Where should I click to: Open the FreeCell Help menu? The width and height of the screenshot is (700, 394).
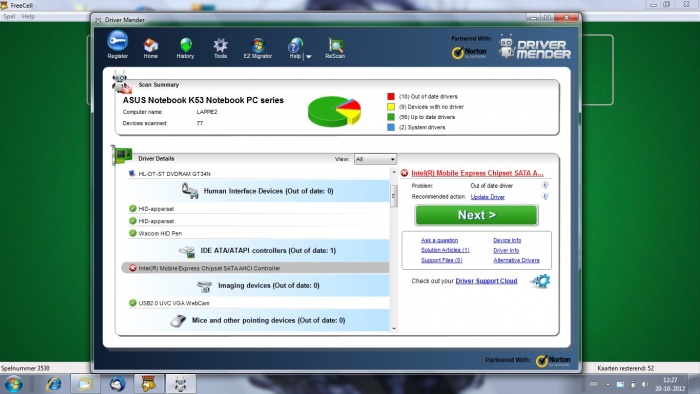pyautogui.click(x=28, y=17)
